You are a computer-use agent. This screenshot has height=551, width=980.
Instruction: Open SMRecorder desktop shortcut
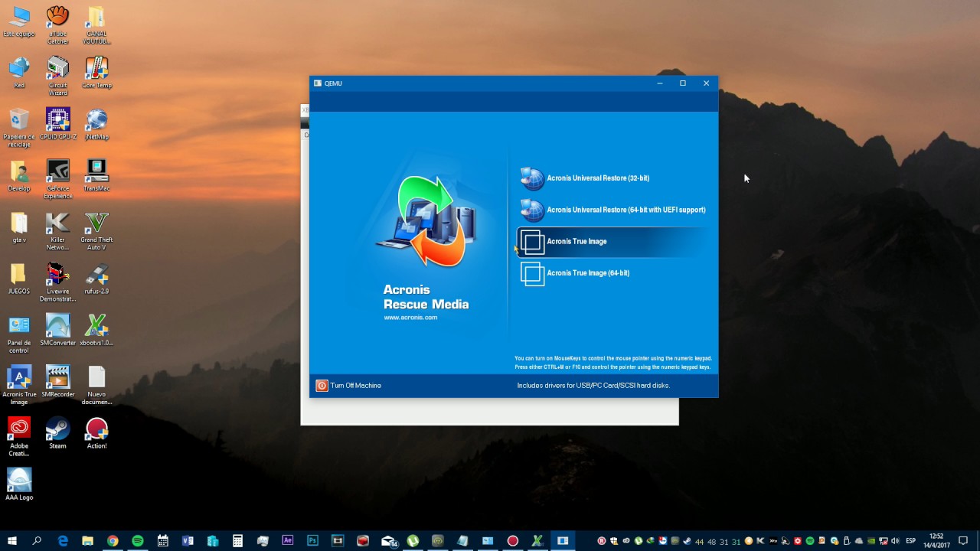(58, 381)
